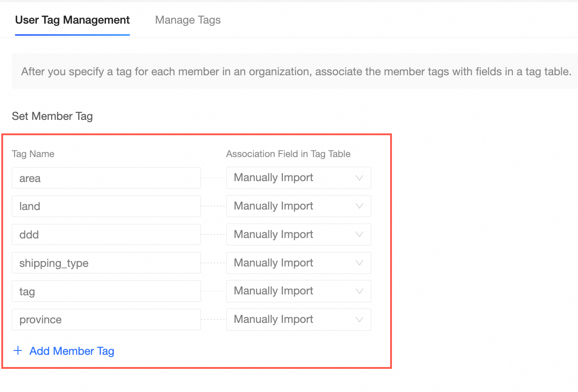Screen dimensions: 578x392
Task: Switch to the Manage Tags tab
Action: (x=188, y=20)
